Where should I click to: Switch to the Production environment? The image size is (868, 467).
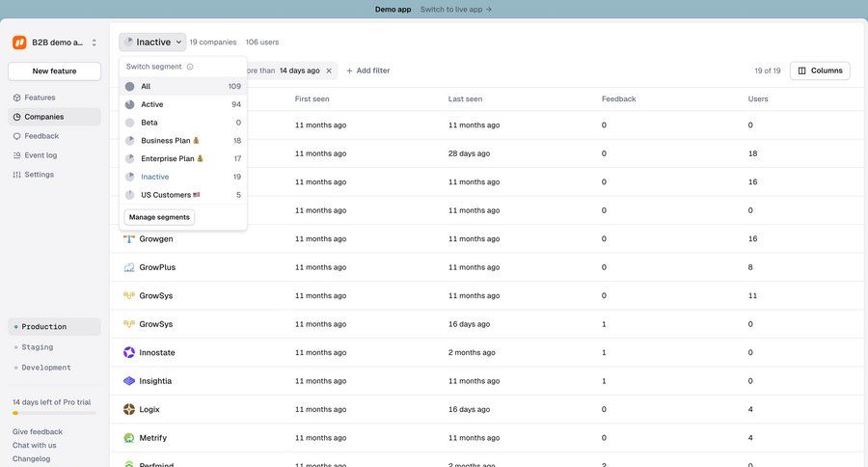[x=54, y=327]
